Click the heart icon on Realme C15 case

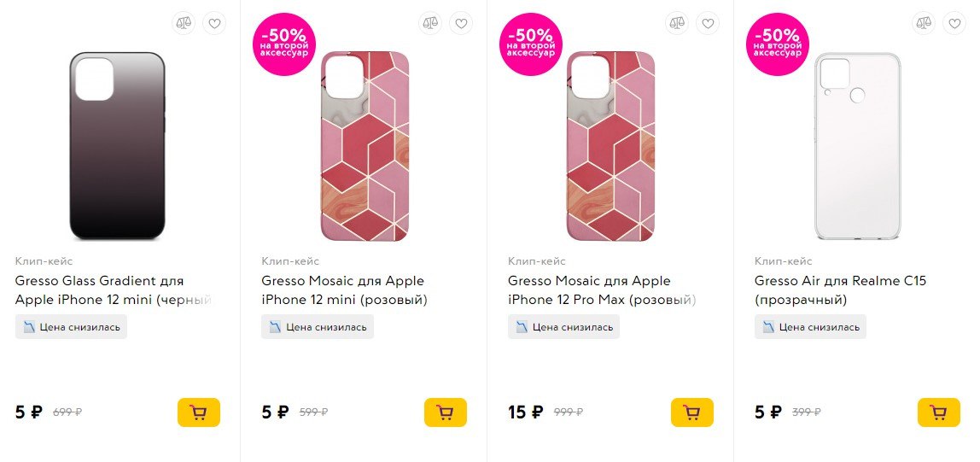pos(954,23)
